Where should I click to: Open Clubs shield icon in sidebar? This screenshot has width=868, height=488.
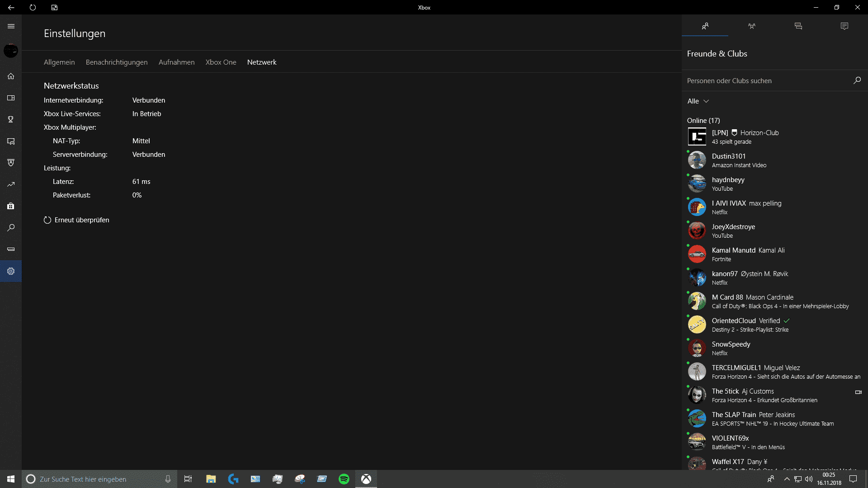(x=11, y=163)
